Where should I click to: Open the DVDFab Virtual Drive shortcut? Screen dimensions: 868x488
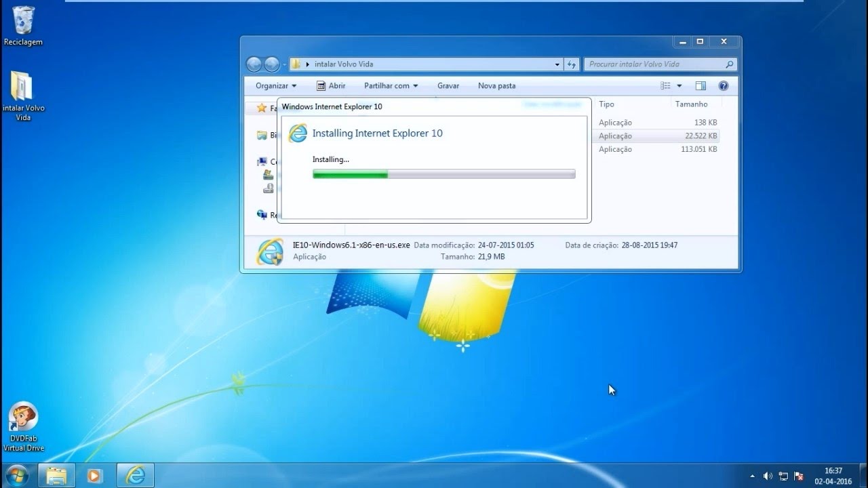coord(23,426)
